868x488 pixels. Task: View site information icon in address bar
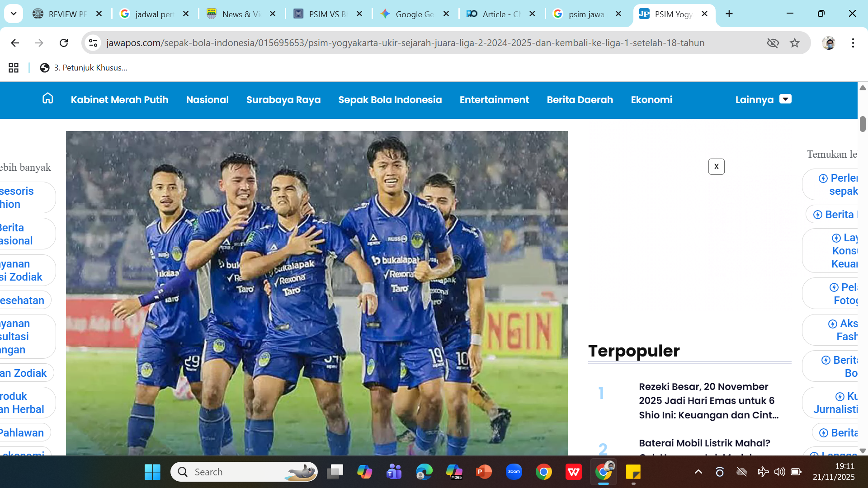coord(93,43)
